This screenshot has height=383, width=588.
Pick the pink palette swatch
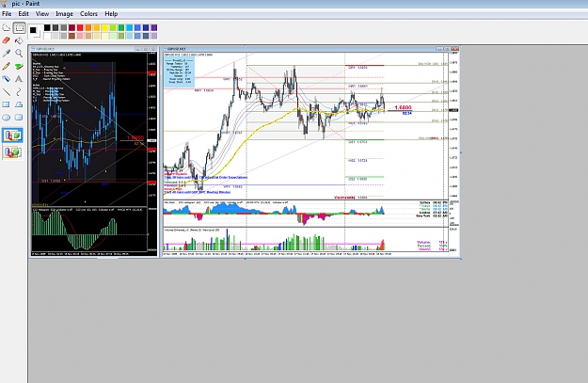tap(80, 36)
